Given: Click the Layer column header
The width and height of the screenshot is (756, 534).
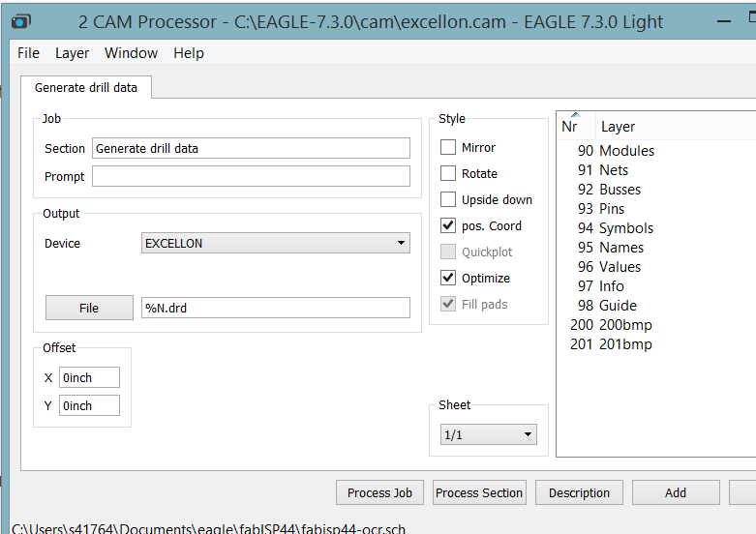Looking at the screenshot, I should pos(676,127).
